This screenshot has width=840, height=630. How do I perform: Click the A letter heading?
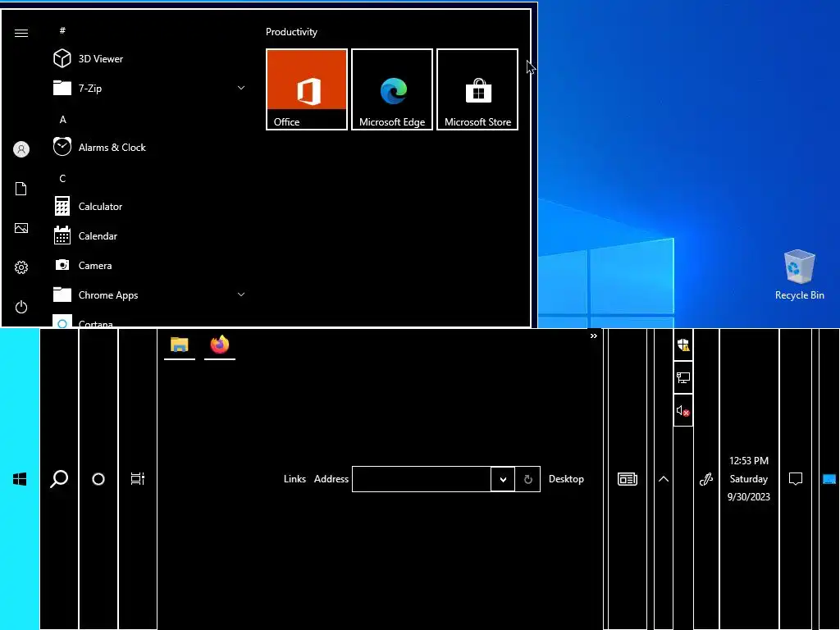62,120
